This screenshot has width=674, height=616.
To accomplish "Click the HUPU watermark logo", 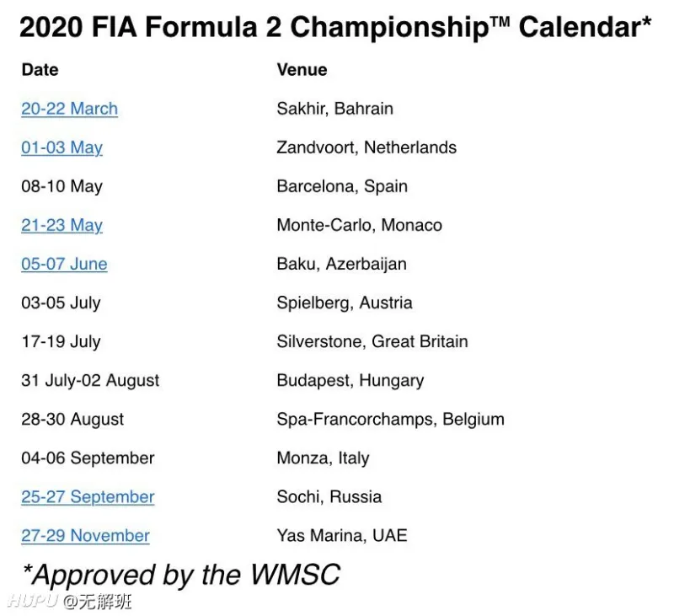I will coord(33,601).
